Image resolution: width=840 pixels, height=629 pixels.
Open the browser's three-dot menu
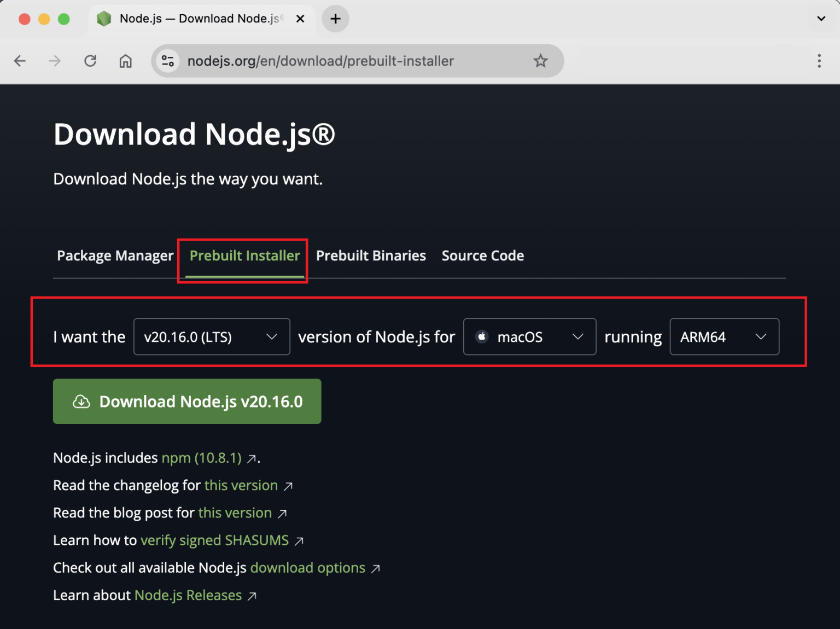point(819,61)
